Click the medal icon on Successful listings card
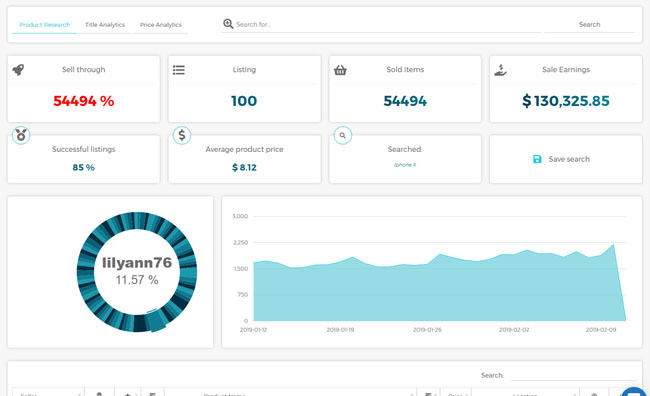Screen dimensions: 650x396 pyautogui.click(x=21, y=135)
